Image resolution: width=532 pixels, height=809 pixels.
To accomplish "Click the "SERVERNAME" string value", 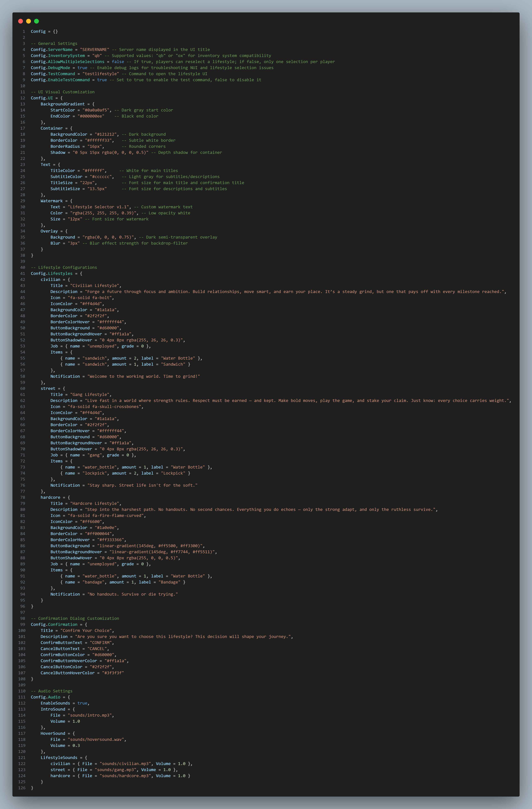I will coord(94,50).
